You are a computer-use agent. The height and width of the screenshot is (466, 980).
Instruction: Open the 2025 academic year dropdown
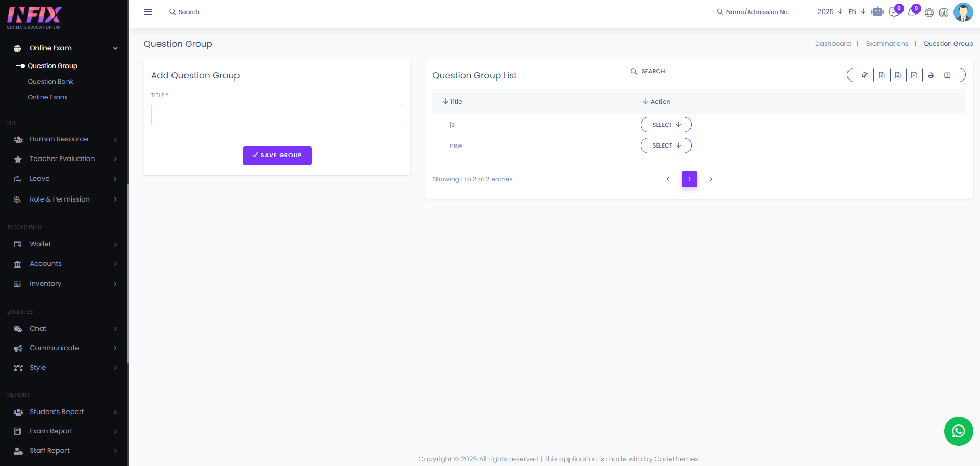tap(830, 11)
